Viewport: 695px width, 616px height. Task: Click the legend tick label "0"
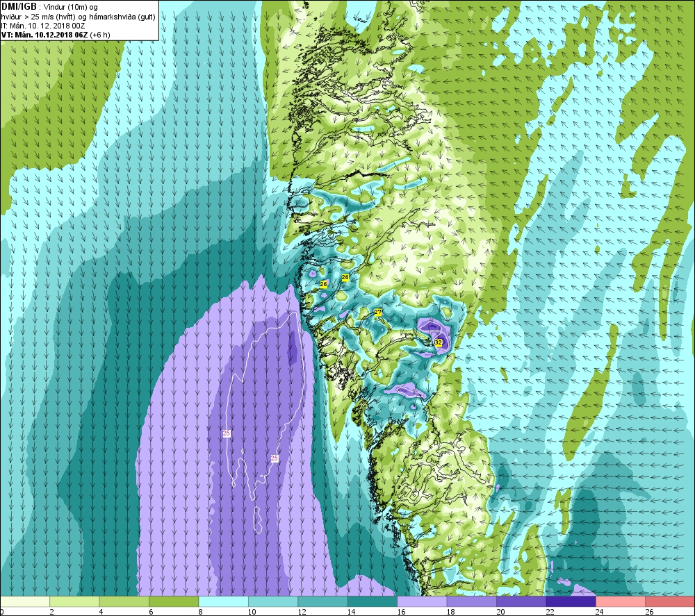2,612
